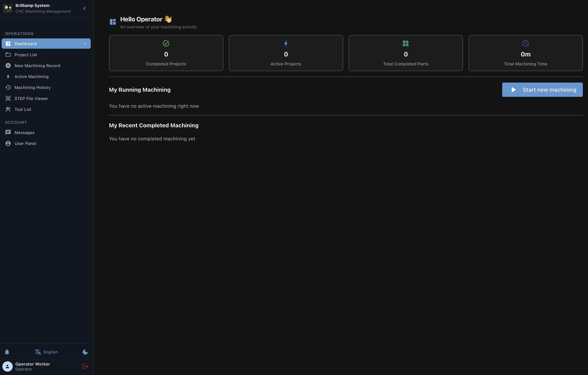The width and height of the screenshot is (588, 375).
Task: Click the dashboard icon beside Hello Operator
Action: (x=113, y=22)
